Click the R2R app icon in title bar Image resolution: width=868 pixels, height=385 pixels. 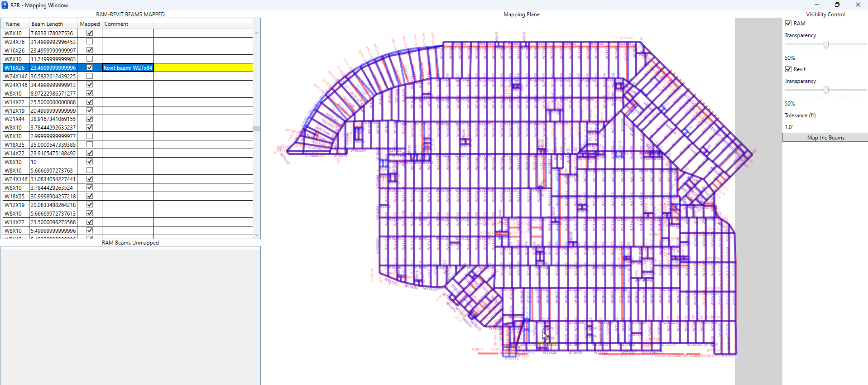coord(5,5)
